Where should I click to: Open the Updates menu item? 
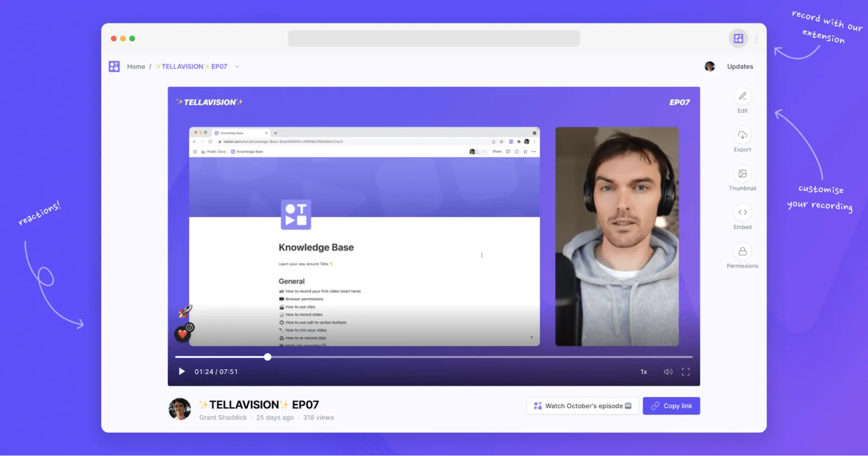click(740, 66)
